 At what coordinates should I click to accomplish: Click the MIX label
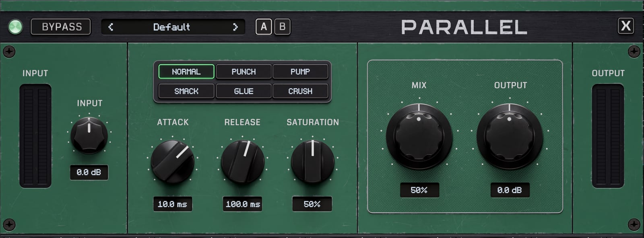(x=419, y=85)
